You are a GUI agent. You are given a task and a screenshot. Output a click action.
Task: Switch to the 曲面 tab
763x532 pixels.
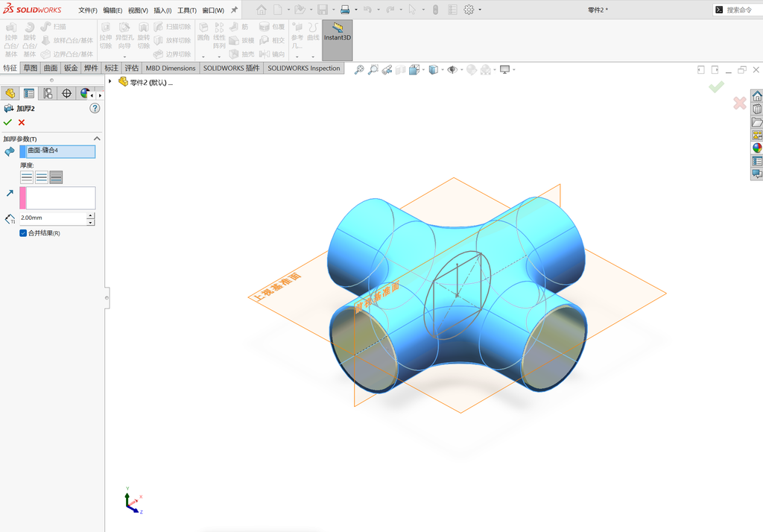[x=50, y=68]
